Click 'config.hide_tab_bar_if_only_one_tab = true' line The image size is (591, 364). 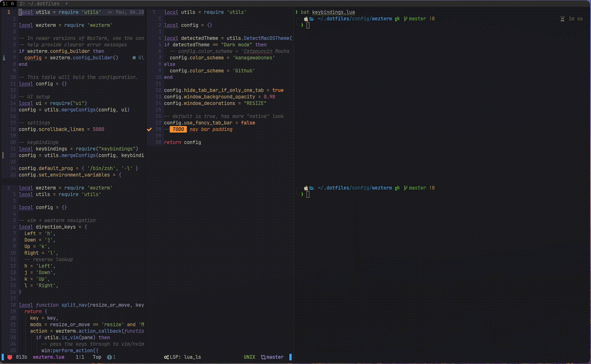click(x=224, y=90)
